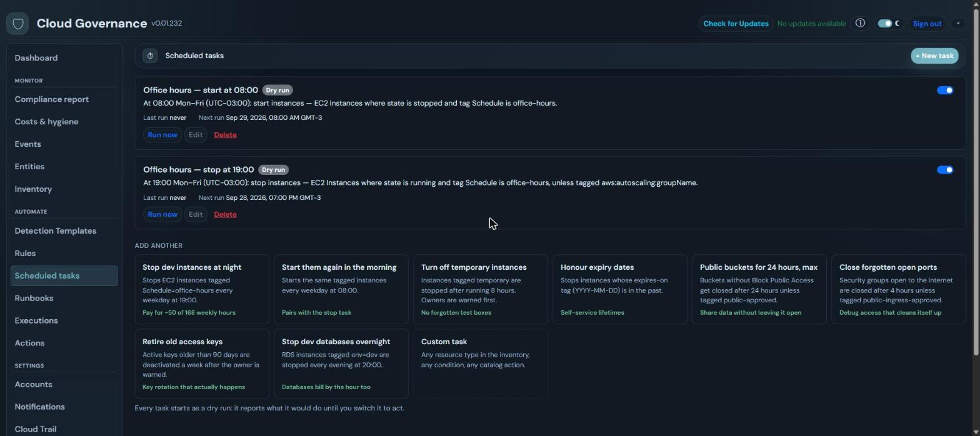Viewport: 980px width, 436px height.
Task: Add the Start them again in the morning template
Action: 341,289
